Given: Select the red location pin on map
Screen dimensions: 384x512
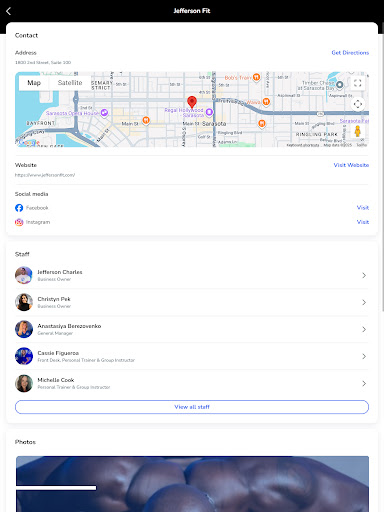Looking at the screenshot, I should (x=192, y=102).
